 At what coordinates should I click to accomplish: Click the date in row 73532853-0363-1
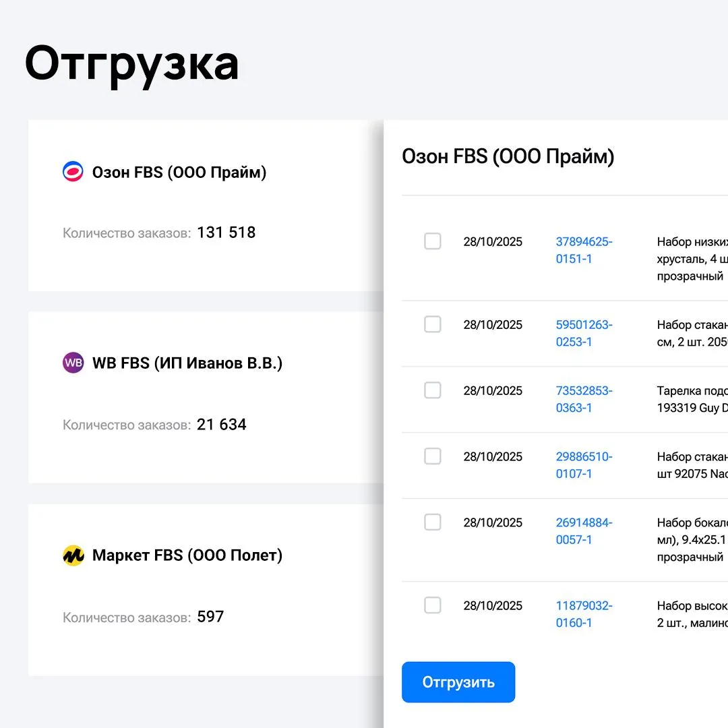pos(493,391)
